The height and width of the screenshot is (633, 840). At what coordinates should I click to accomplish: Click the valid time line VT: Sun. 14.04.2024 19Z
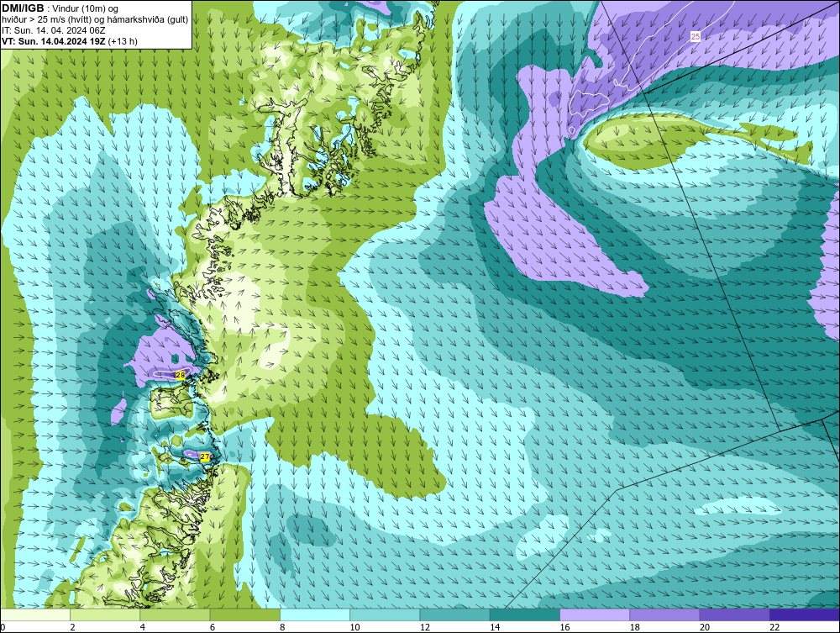tap(54, 41)
